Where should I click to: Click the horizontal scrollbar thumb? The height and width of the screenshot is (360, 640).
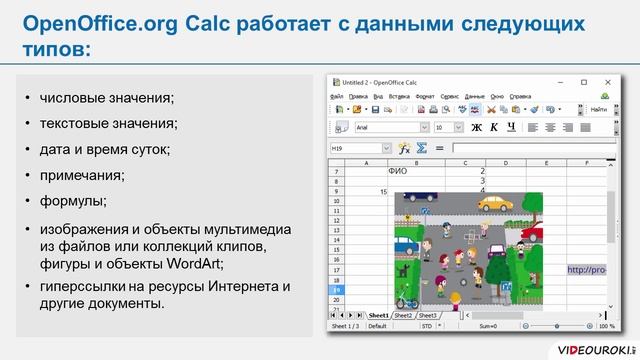[x=497, y=315]
